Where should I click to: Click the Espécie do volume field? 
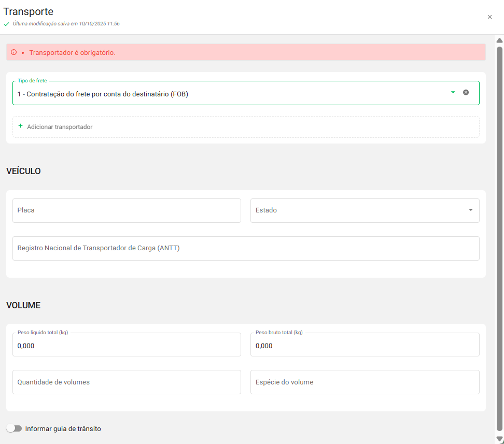click(x=365, y=382)
